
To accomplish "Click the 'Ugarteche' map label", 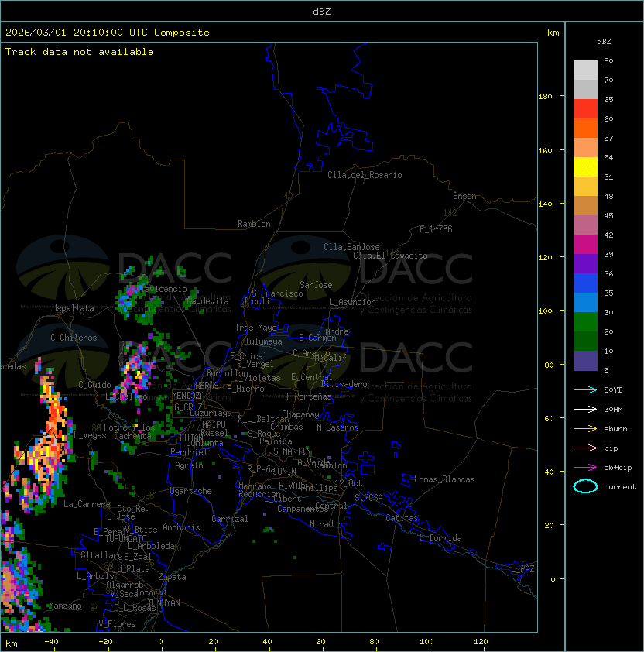I will 191,491.
